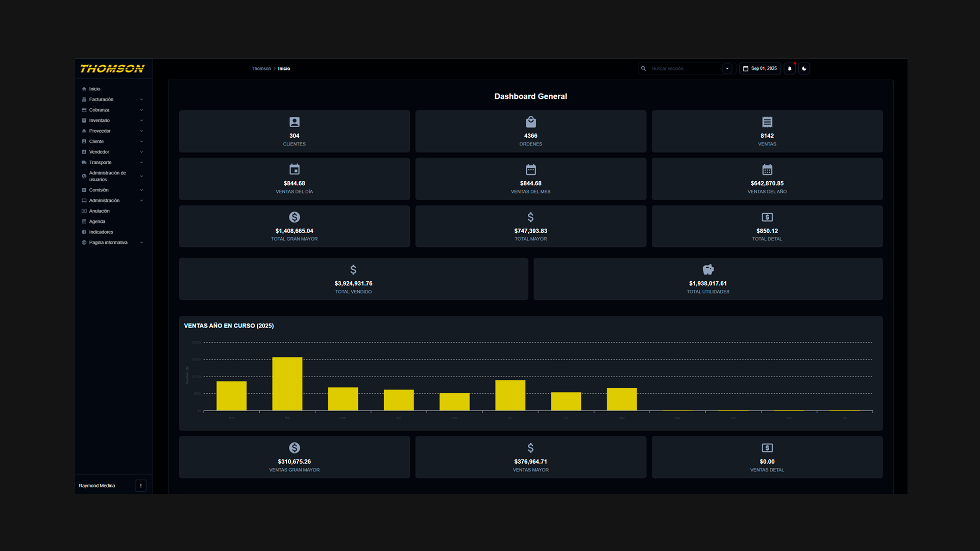Click the Thomson breadcrumb link
This screenshot has width=980, height=551.
tap(261, 68)
